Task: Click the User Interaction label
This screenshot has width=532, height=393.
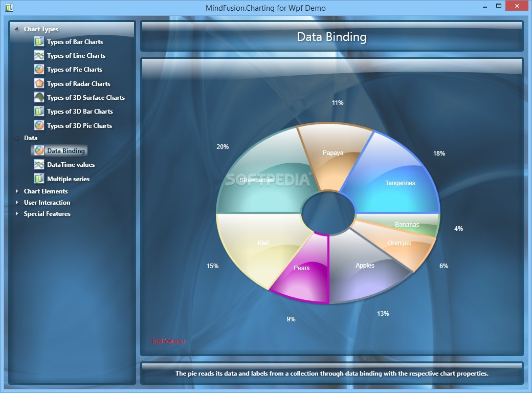Action: 47,203
